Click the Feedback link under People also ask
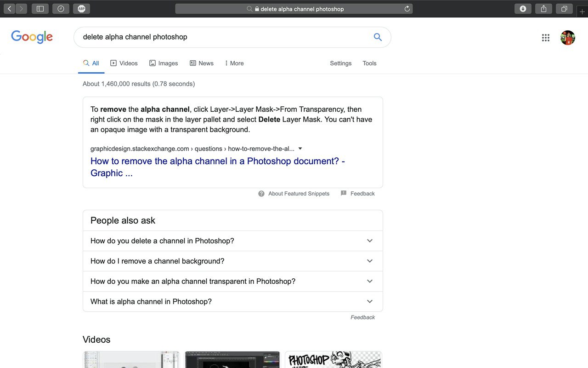This screenshot has height=368, width=588. coord(362,317)
